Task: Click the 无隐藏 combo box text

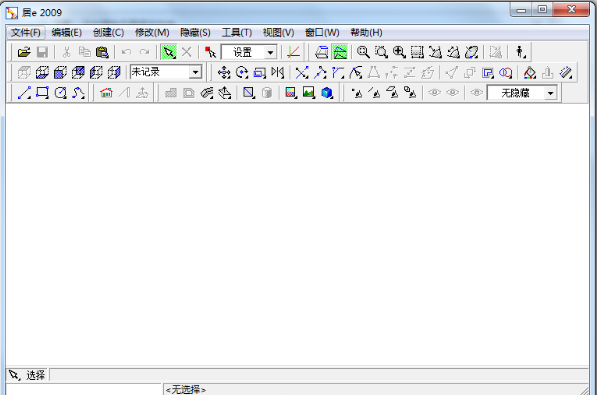Action: pyautogui.click(x=515, y=93)
